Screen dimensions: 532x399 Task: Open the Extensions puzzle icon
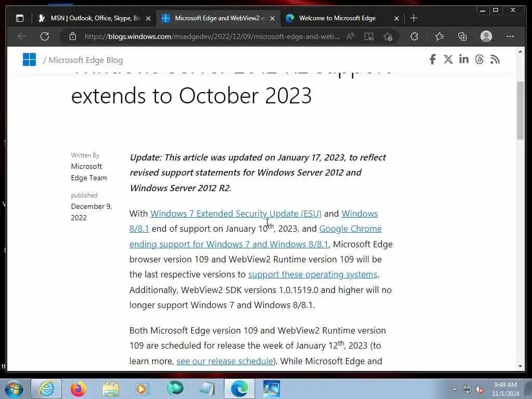414,36
